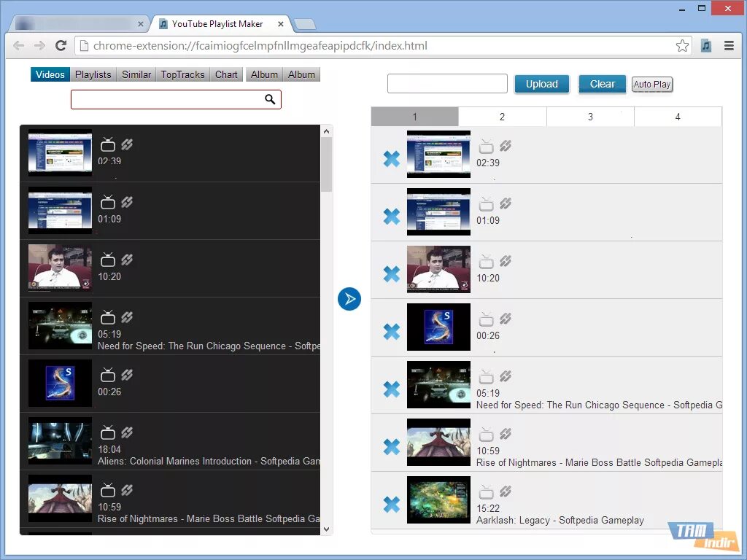Remove the 00:26 video from the playlist
This screenshot has height=560, width=747.
392,332
